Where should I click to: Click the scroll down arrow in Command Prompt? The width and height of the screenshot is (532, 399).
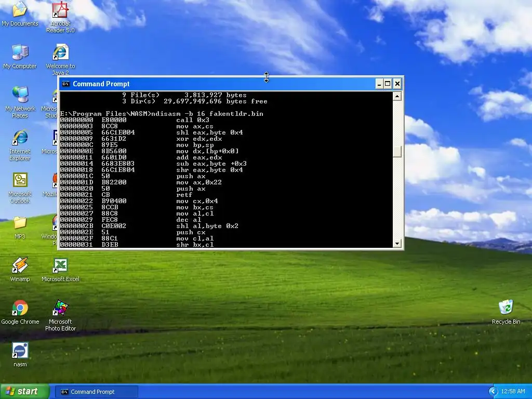(x=397, y=243)
